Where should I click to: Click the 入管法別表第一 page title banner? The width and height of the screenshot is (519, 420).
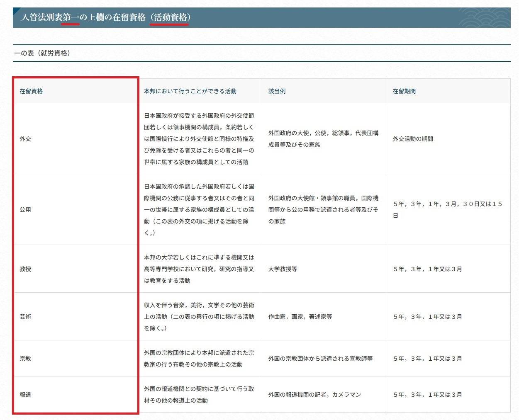point(106,17)
